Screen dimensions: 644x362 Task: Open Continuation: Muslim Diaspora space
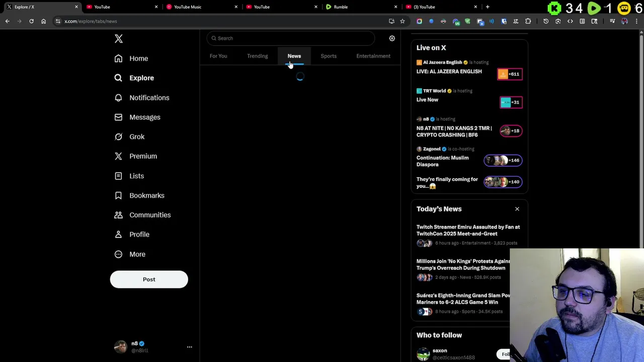point(442,161)
